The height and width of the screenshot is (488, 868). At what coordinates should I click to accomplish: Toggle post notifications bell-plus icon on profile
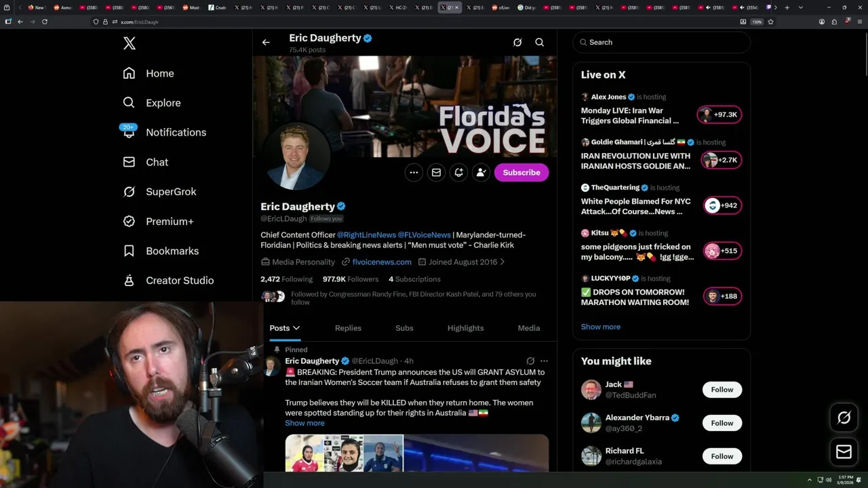coord(458,172)
